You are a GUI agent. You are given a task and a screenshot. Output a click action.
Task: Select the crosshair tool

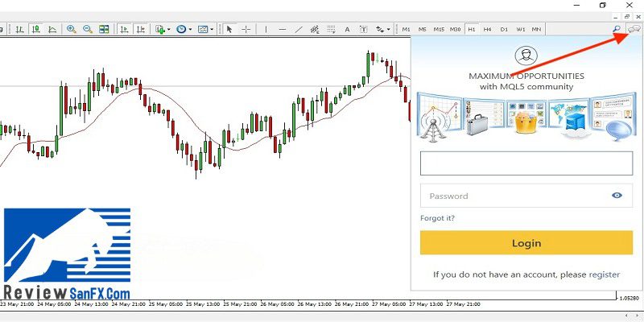pyautogui.click(x=246, y=29)
